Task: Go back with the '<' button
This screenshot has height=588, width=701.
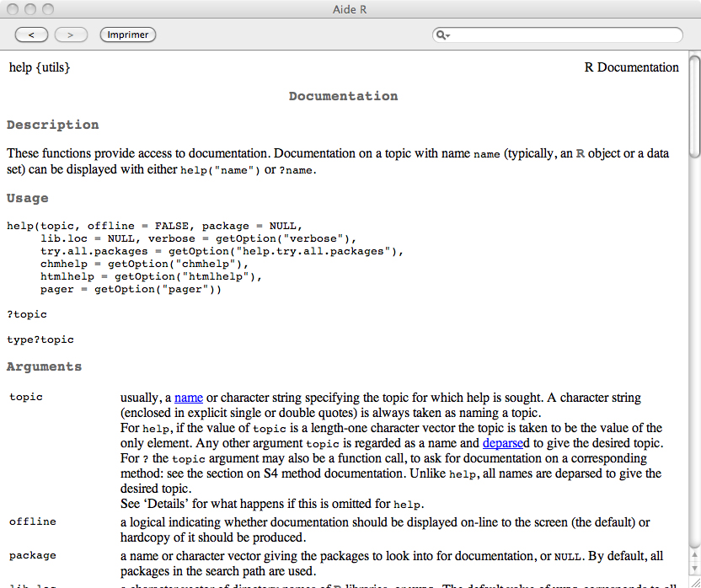Action: click(31, 35)
